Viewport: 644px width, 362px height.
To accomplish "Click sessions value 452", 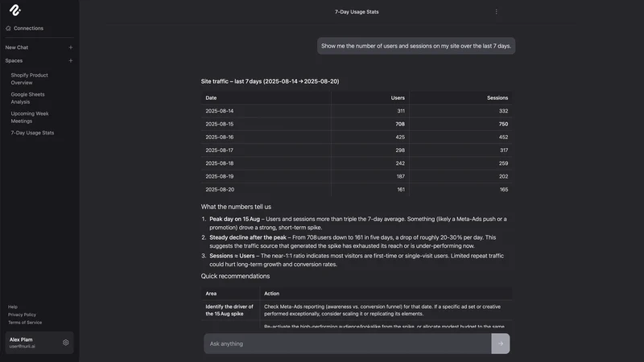I will coord(504,137).
